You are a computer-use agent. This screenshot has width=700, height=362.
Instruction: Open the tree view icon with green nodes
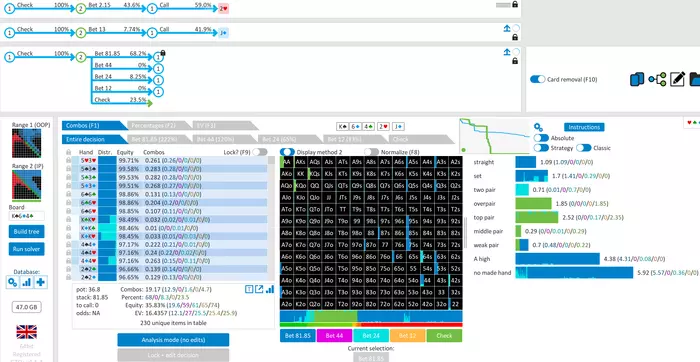click(657, 79)
